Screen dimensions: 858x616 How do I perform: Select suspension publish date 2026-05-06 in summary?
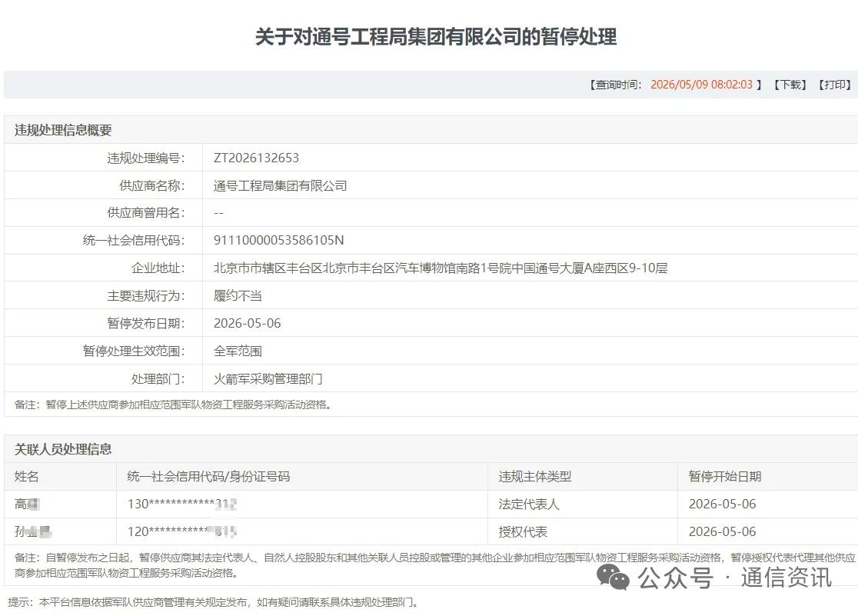247,323
